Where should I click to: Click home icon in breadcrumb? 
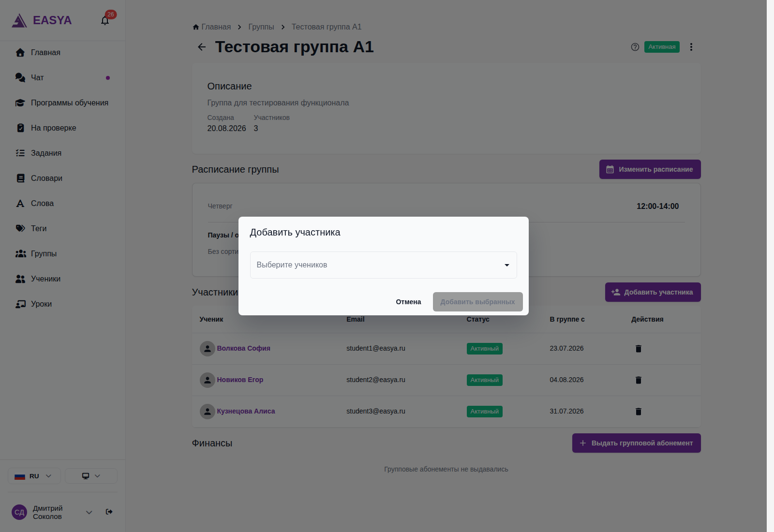pyautogui.click(x=196, y=27)
